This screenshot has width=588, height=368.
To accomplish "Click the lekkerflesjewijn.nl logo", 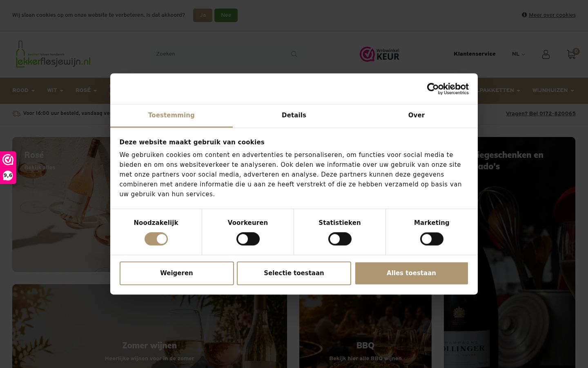I will (53, 54).
